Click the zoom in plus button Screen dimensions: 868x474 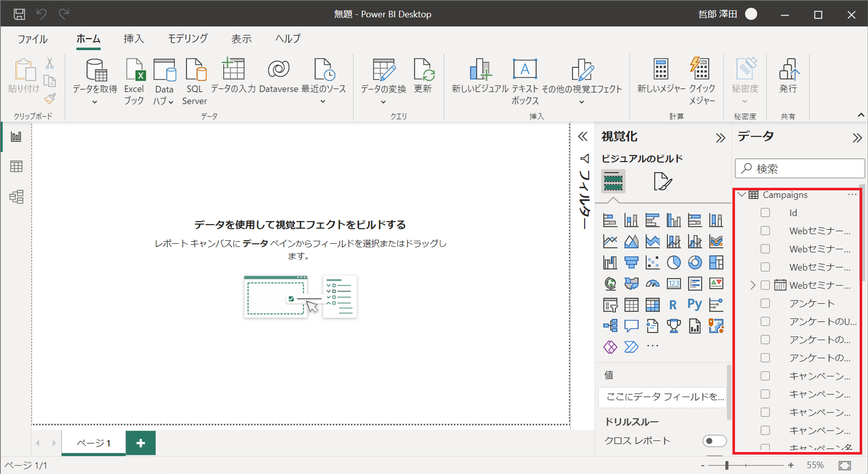[x=791, y=465]
